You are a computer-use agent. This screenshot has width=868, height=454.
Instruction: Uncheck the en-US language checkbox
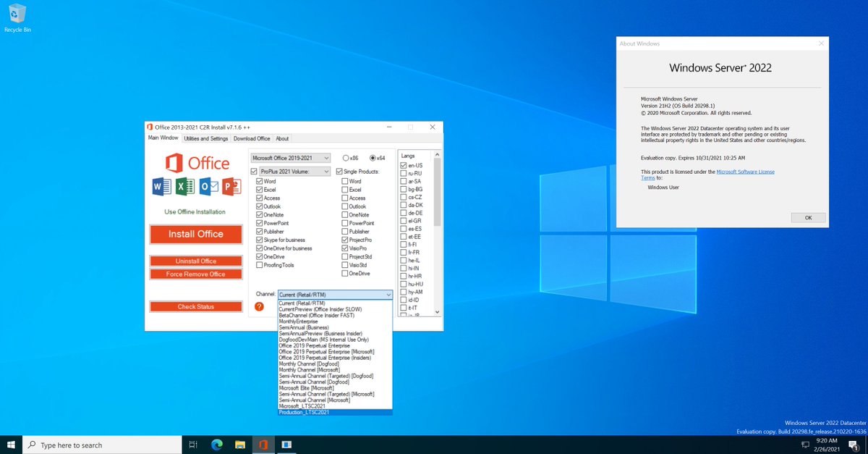coord(403,164)
